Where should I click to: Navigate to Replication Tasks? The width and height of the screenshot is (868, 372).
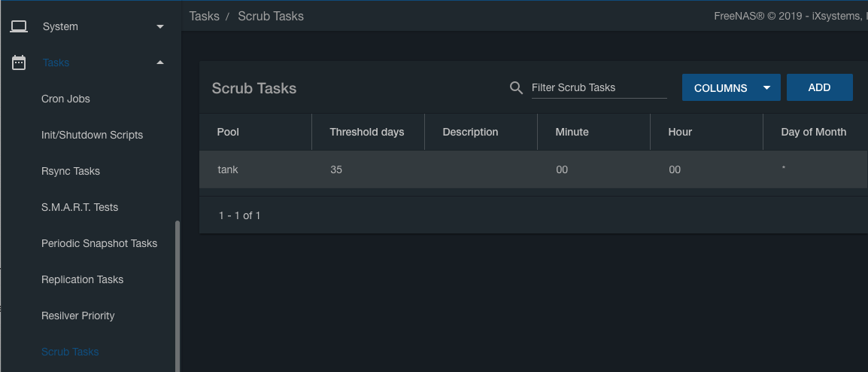click(82, 279)
